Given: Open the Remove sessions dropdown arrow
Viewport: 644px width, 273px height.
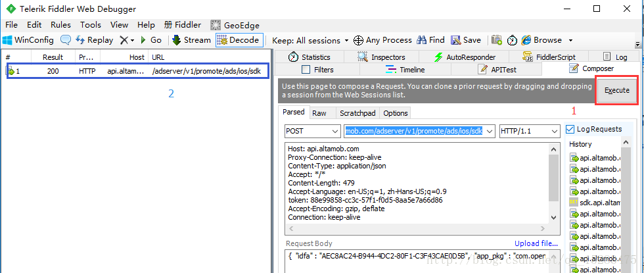Looking at the screenshot, I should click(x=132, y=40).
